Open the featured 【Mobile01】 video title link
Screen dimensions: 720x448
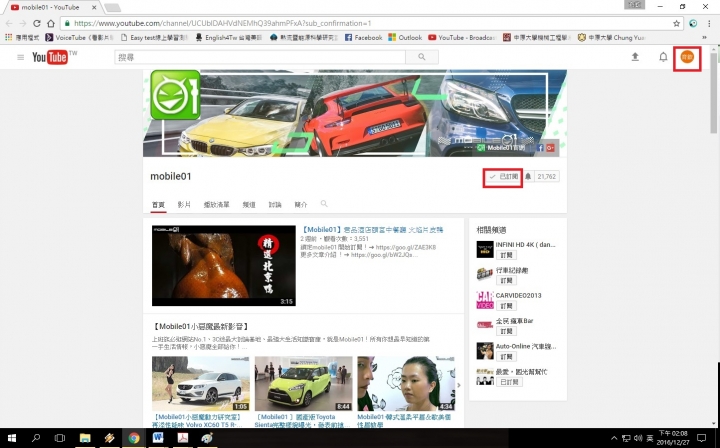(x=372, y=230)
